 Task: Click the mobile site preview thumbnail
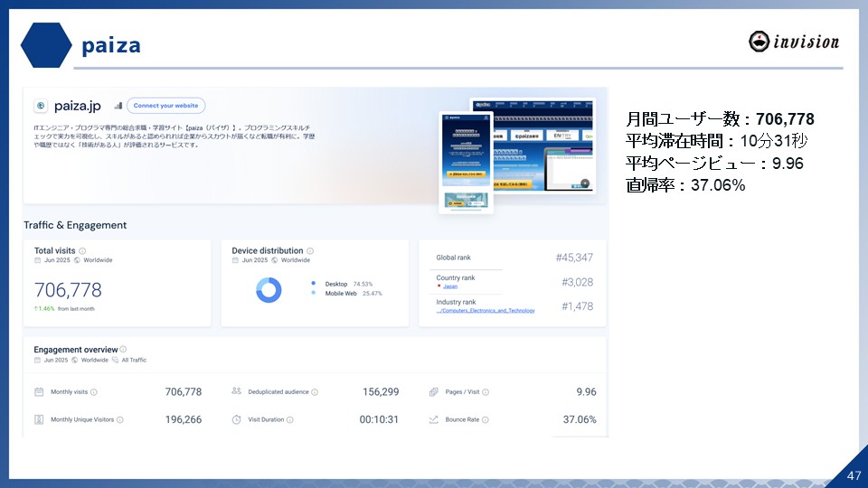467,162
